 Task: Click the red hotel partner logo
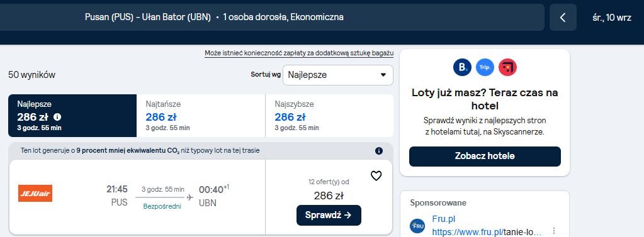[507, 67]
